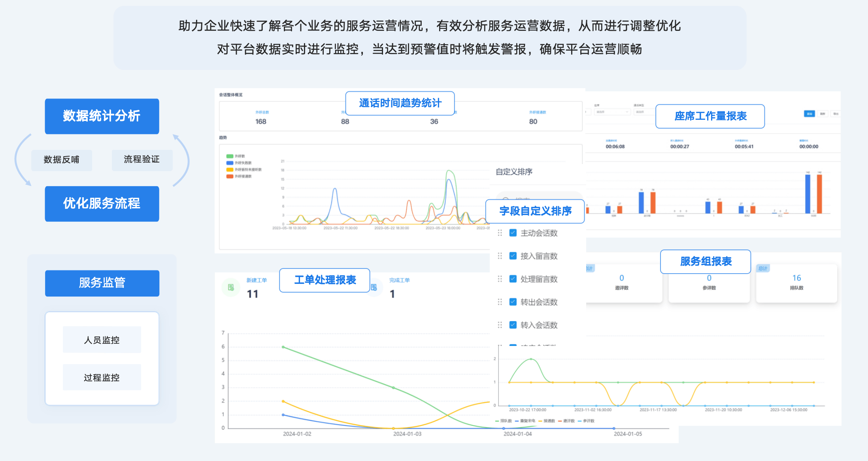Select the 人员监控 item
The height and width of the screenshot is (461, 868).
coord(102,340)
